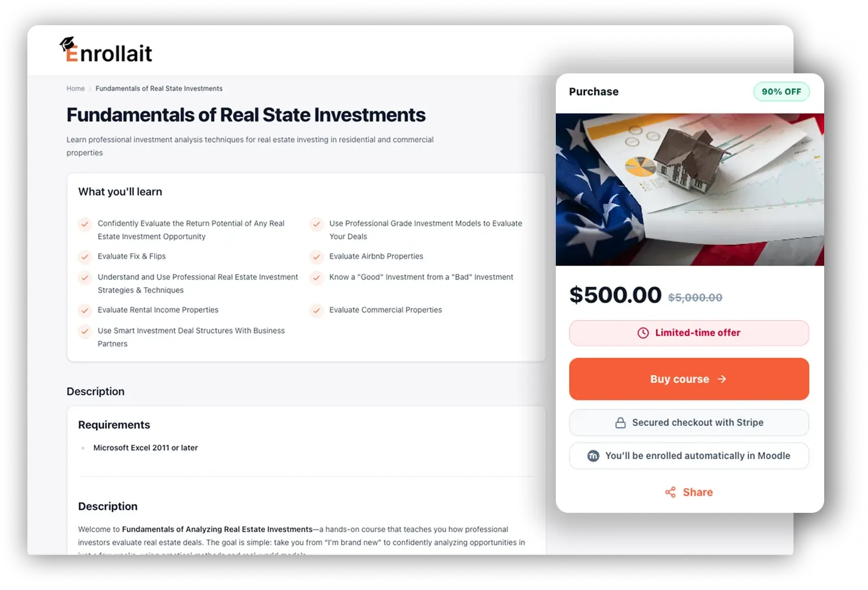
Task: Click the Moodle icon in the enrollment notice
Action: [592, 455]
